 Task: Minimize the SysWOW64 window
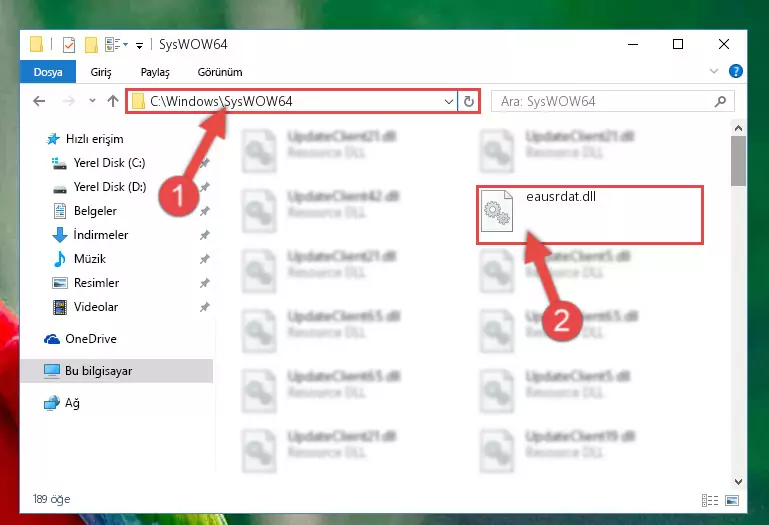tap(633, 44)
